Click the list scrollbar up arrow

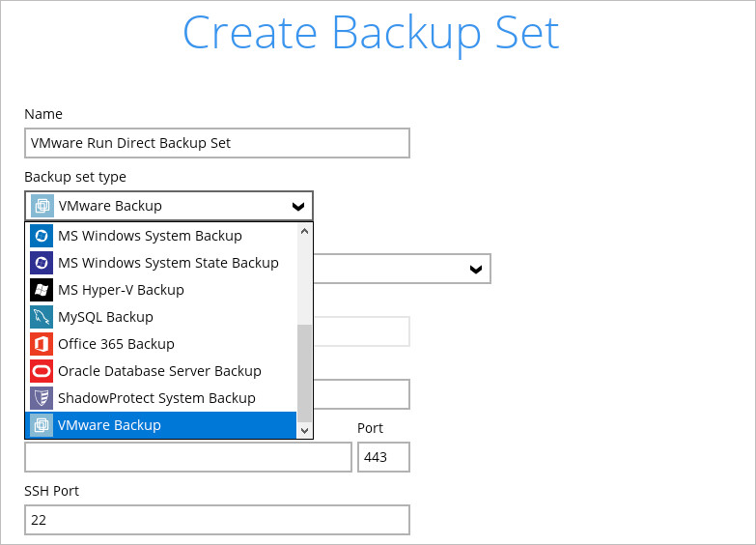(x=304, y=231)
